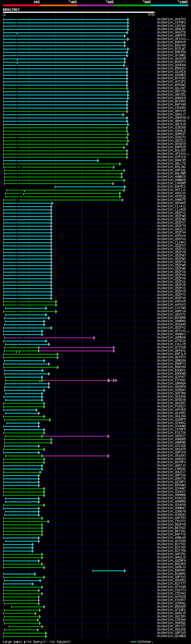Select hit UniRef100_A7PTC9

pyautogui.click(x=171, y=157)
